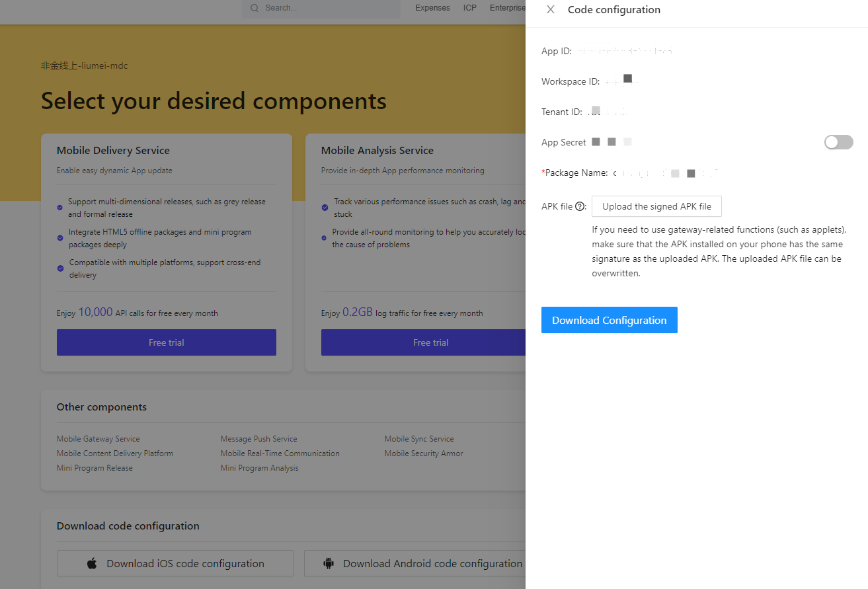Screen dimensions: 868x589
Task: Click Upload the signed APK file
Action: [656, 206]
